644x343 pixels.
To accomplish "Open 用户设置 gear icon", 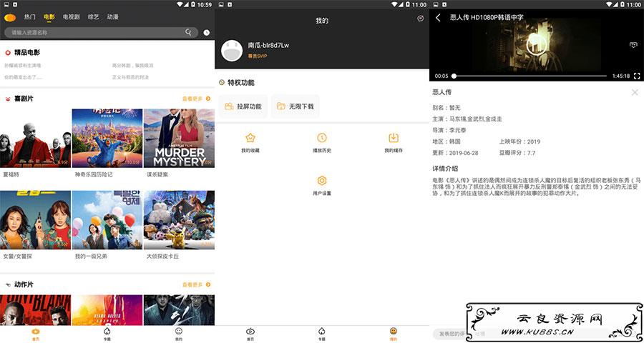I will (x=321, y=181).
